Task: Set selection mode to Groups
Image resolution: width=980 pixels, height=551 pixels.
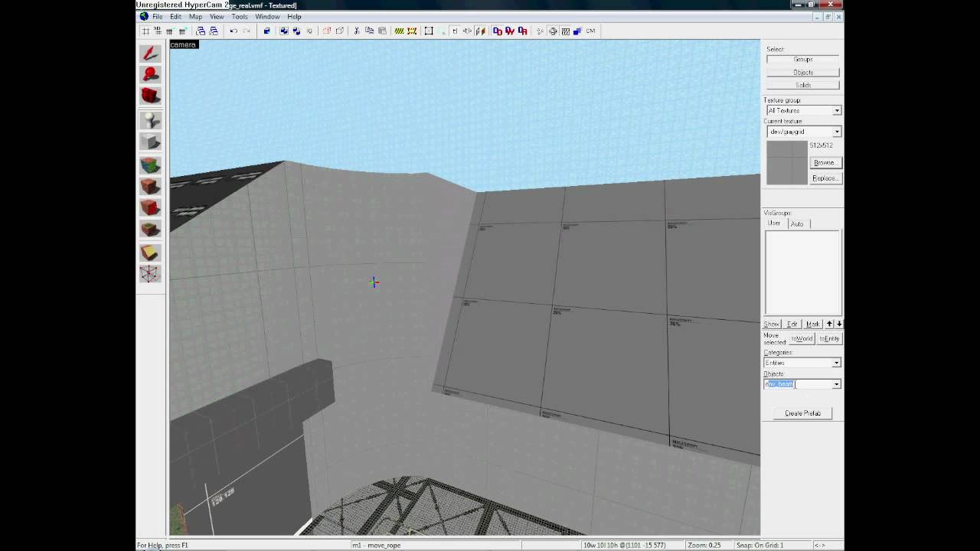Action: pyautogui.click(x=803, y=59)
